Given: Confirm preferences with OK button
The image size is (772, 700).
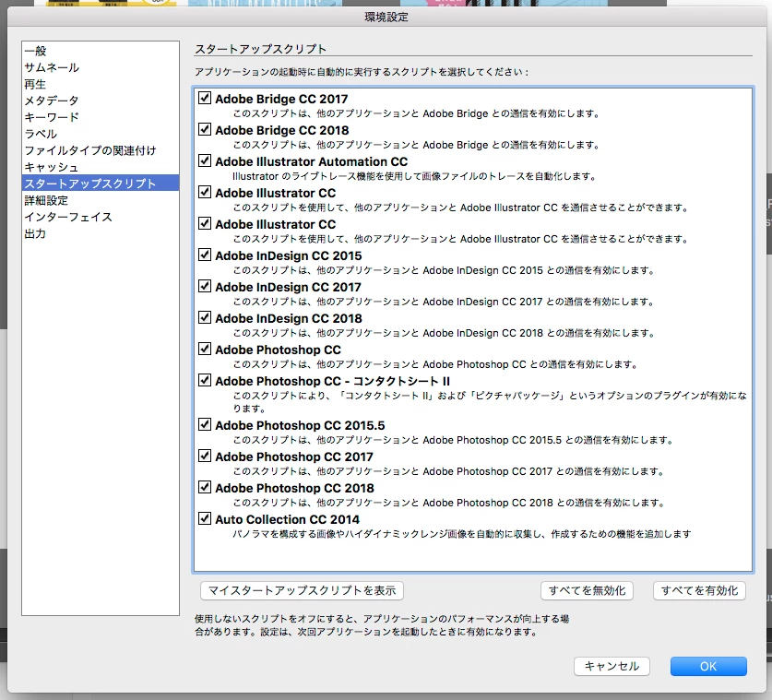Looking at the screenshot, I should pos(708,666).
